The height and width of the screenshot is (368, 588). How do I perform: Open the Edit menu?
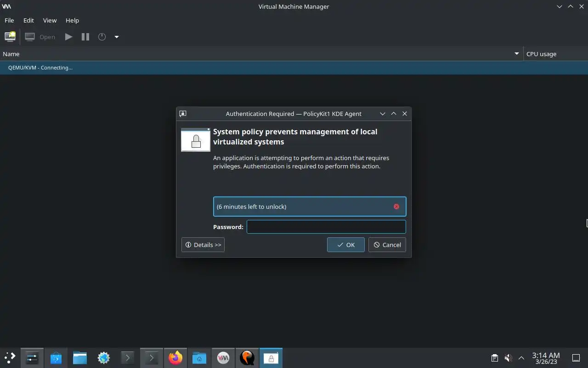coord(28,20)
